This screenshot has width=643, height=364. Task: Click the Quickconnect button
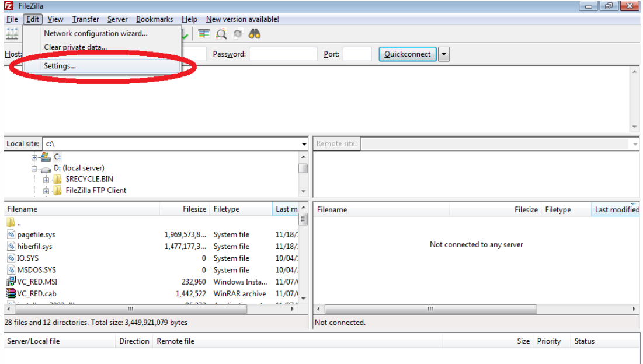(x=407, y=54)
